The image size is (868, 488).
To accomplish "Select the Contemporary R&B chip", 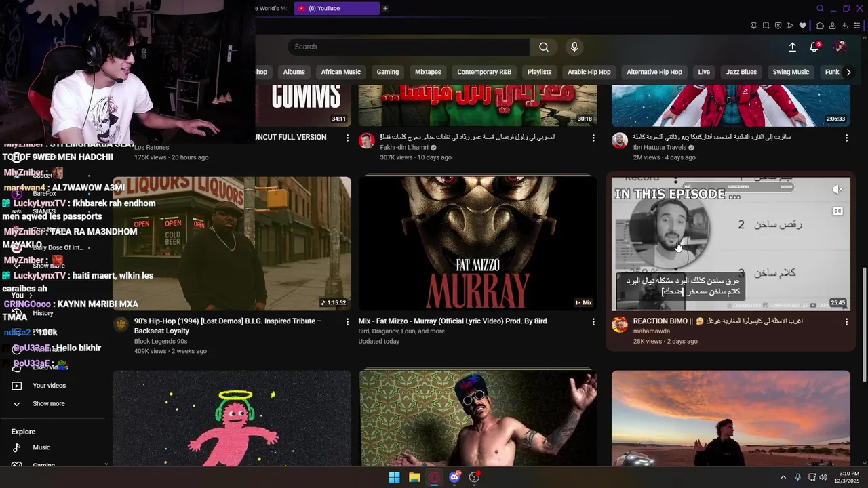I will [x=484, y=72].
